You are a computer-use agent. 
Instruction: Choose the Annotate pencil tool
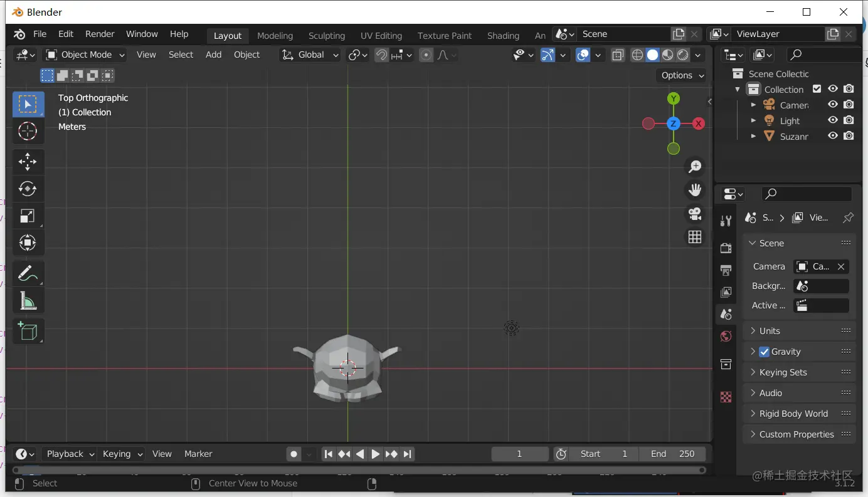[28, 273]
